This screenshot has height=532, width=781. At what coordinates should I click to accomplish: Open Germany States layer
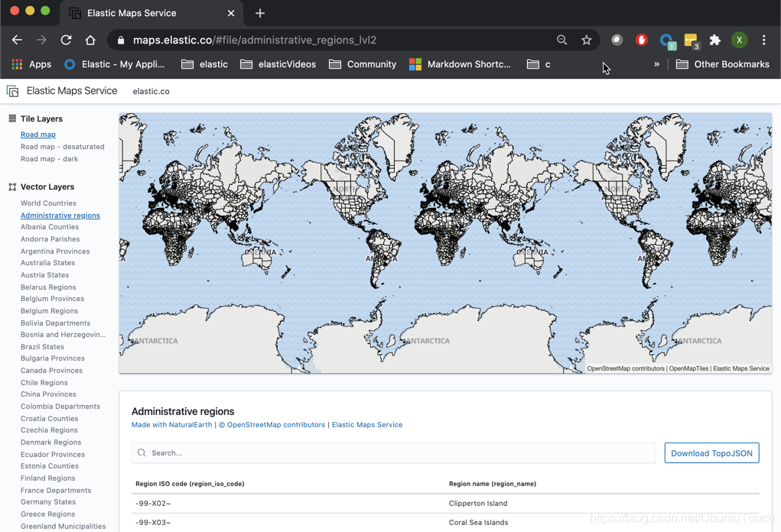tap(48, 501)
